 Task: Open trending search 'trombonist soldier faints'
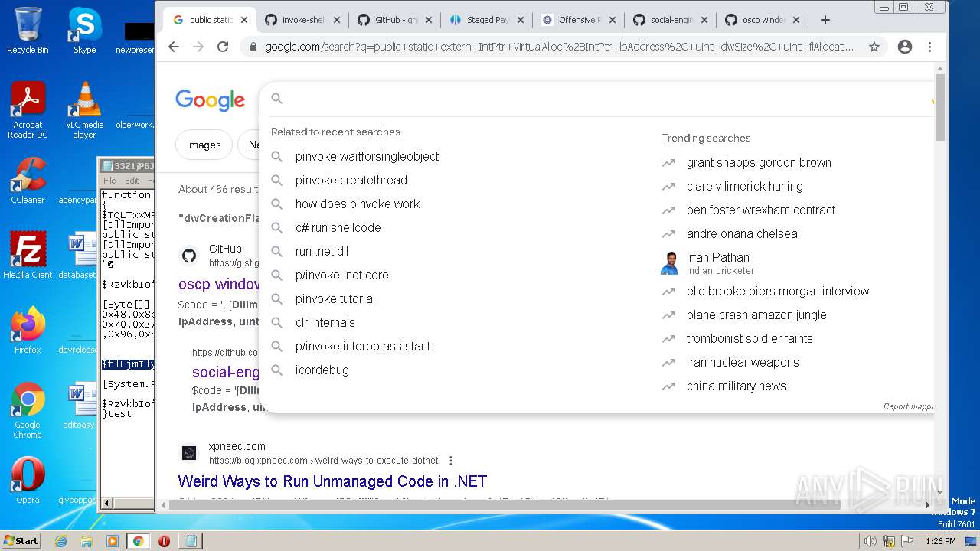tap(750, 338)
